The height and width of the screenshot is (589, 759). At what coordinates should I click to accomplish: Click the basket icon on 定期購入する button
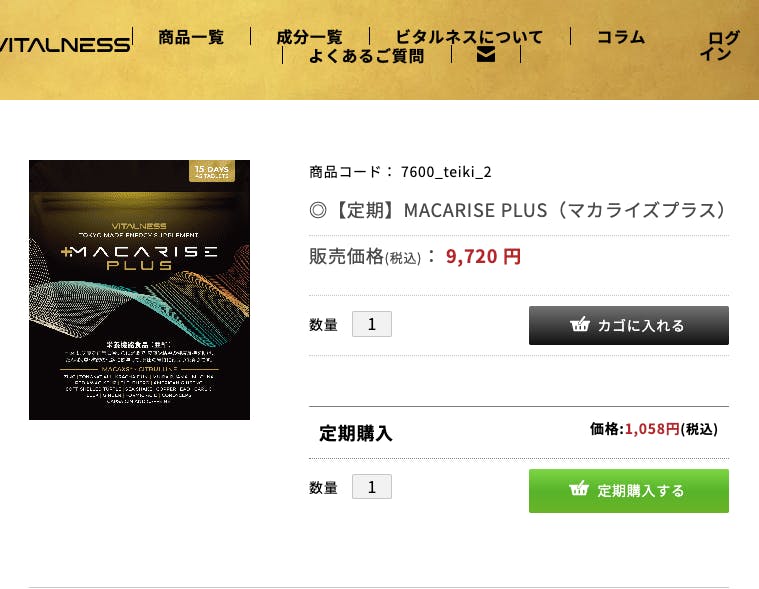(579, 489)
